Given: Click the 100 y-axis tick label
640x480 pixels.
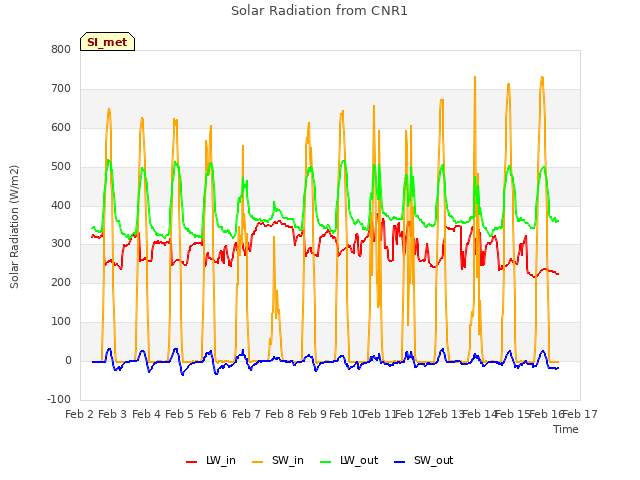Looking at the screenshot, I should [61, 322].
